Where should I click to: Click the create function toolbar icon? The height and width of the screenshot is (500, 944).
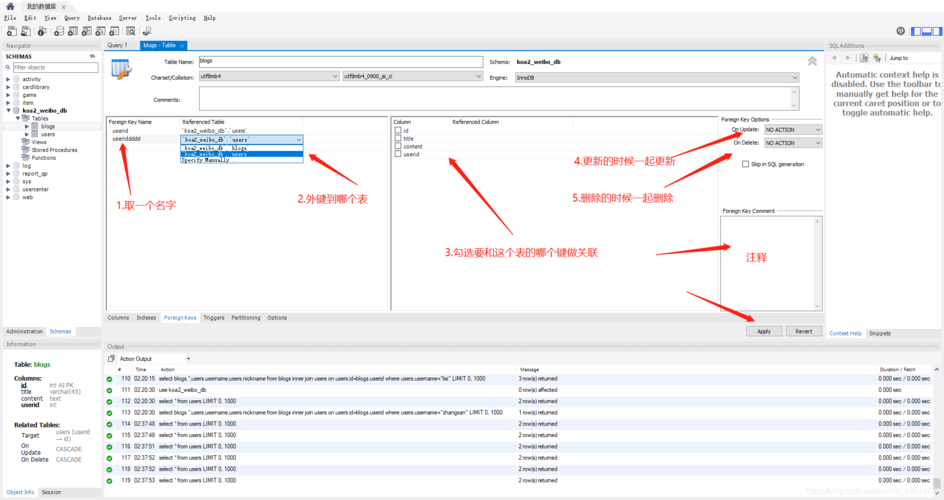click(x=114, y=31)
